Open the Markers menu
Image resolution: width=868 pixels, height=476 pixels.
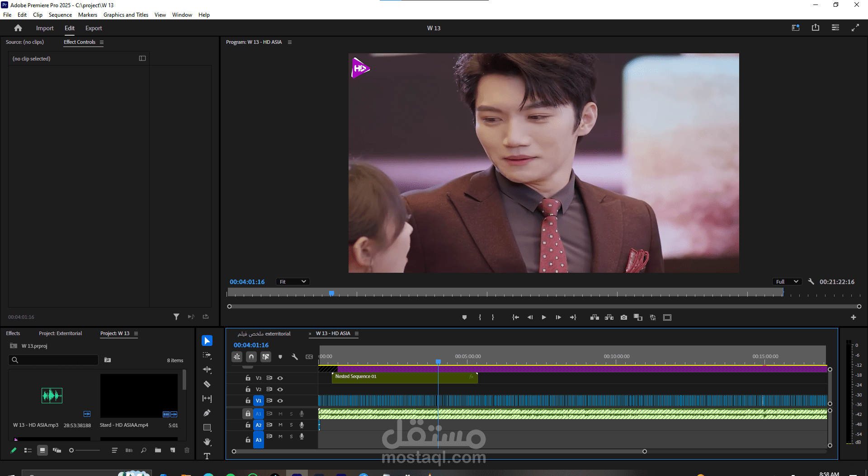coord(88,15)
